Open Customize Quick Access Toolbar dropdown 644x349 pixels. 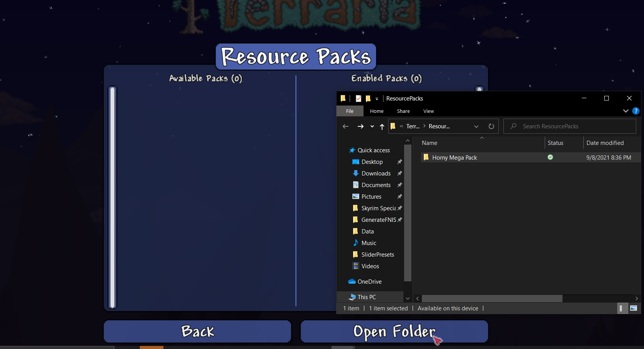click(x=377, y=99)
